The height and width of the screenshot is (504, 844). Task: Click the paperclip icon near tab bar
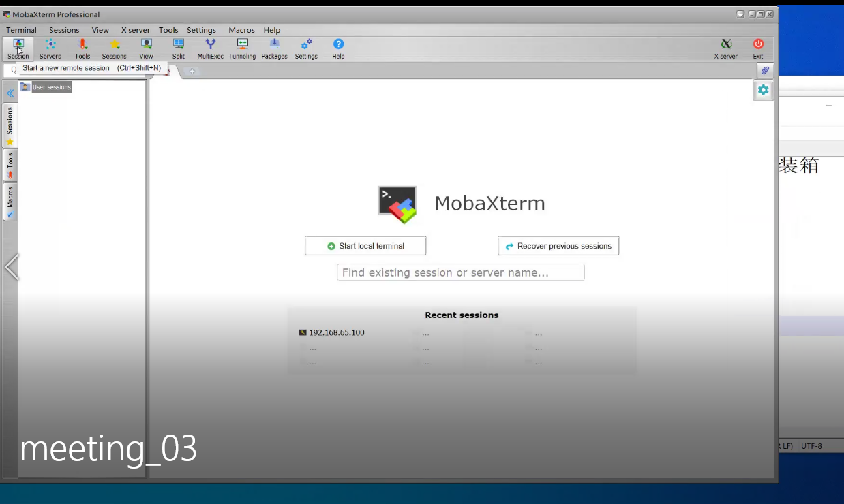(x=765, y=70)
